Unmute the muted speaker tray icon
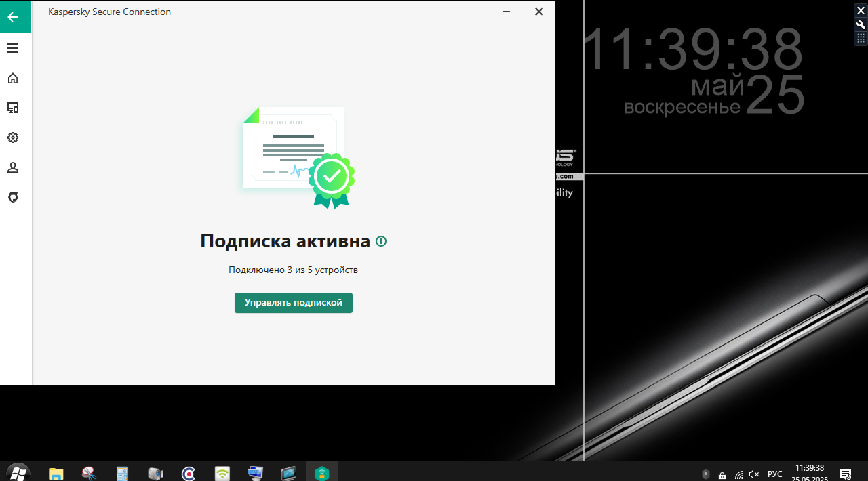This screenshot has height=481, width=868. point(754,474)
